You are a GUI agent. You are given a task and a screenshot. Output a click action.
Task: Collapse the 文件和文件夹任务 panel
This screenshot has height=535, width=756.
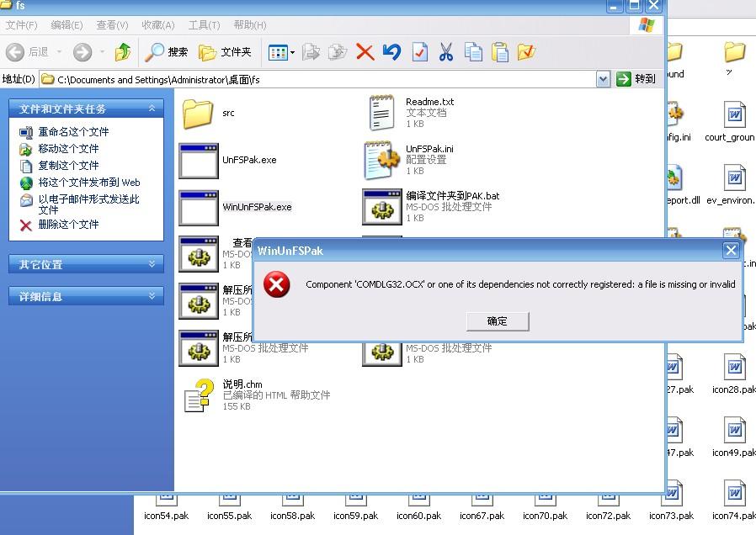click(152, 109)
